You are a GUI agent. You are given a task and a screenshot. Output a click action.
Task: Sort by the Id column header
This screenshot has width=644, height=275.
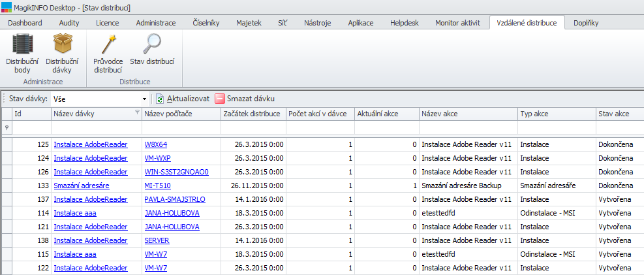coord(31,114)
